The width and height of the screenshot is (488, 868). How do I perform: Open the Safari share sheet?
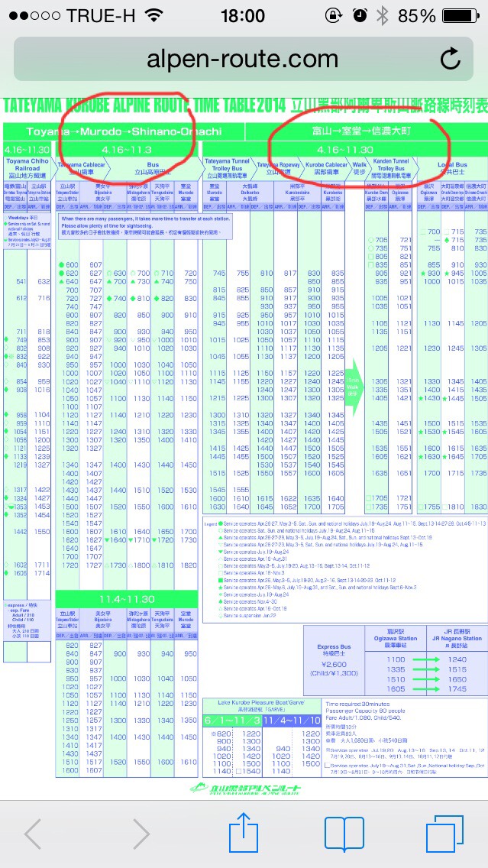click(244, 832)
